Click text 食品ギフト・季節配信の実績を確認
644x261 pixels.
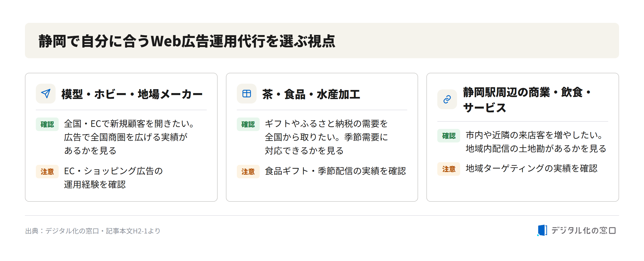coord(335,171)
